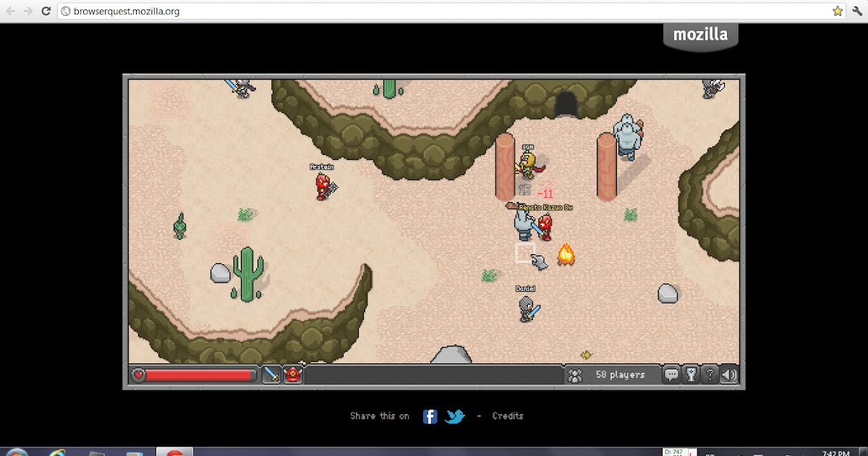
Task: View achievements via the trophy icon
Action: coord(692,374)
